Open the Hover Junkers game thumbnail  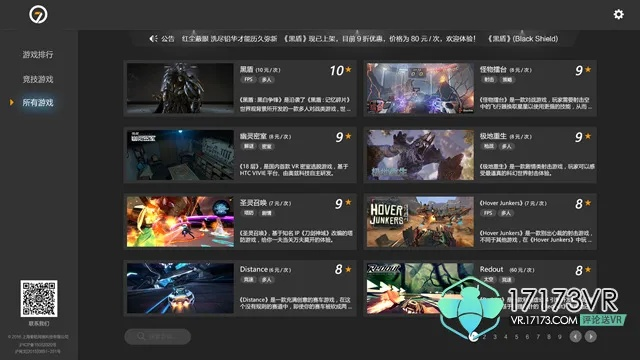point(420,222)
